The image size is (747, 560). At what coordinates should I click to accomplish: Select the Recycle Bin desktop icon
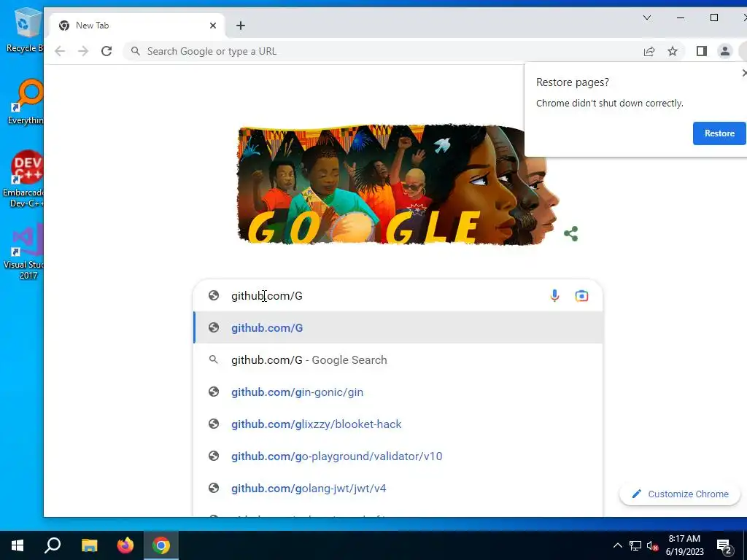(24, 30)
